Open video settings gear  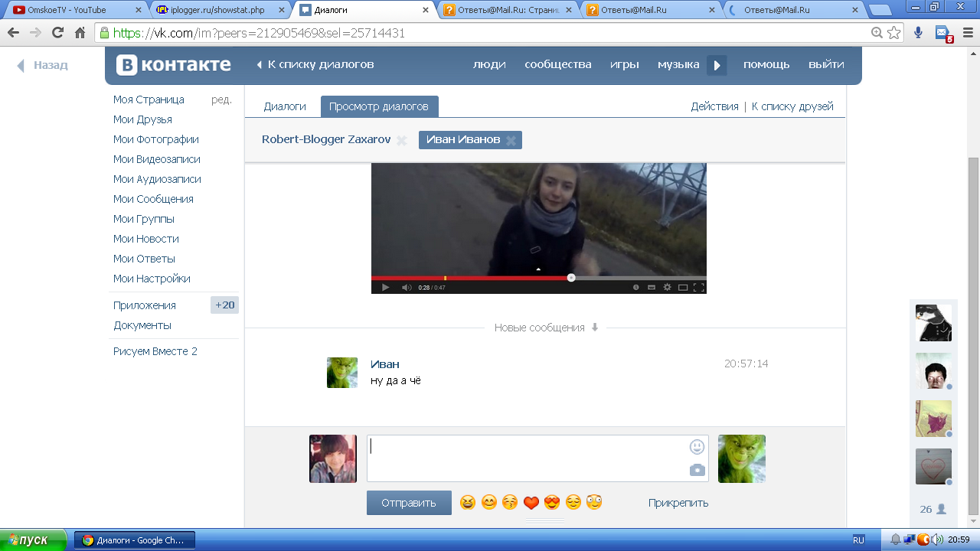click(667, 288)
